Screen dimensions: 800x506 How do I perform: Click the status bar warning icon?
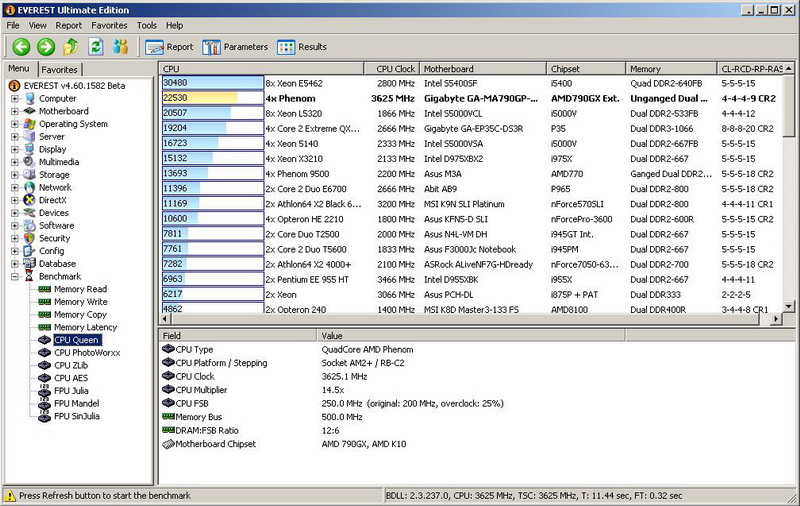[10, 496]
